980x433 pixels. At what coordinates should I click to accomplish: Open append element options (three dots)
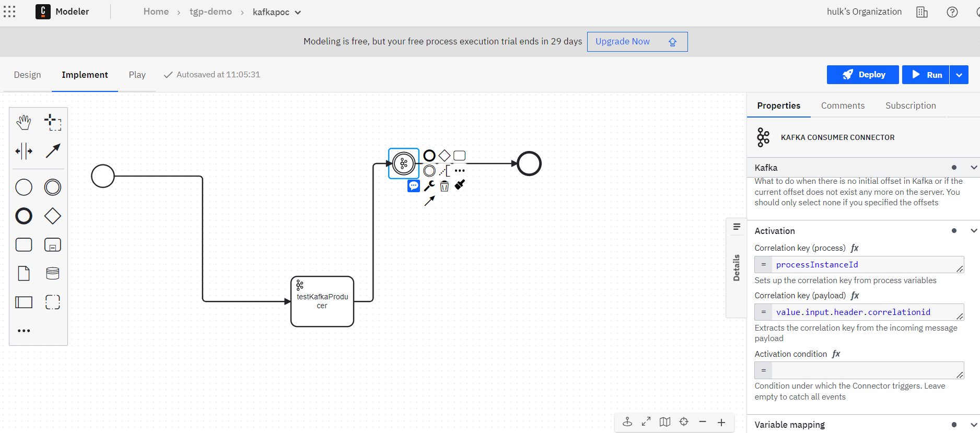[x=460, y=171]
